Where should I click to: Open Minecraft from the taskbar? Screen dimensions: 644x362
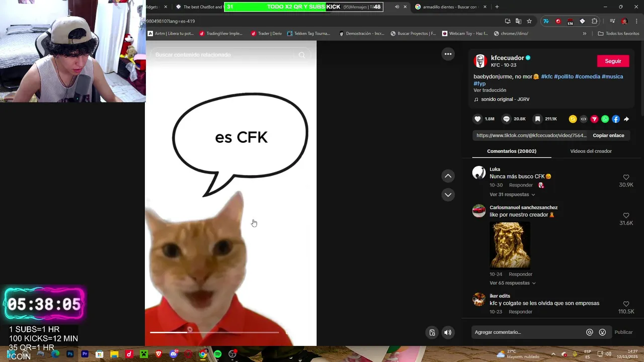144,354
